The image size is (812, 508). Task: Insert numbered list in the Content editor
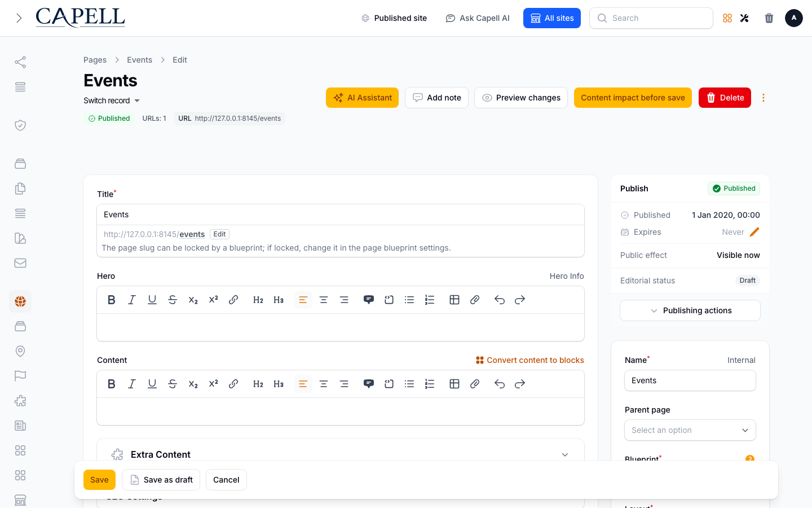tap(430, 384)
